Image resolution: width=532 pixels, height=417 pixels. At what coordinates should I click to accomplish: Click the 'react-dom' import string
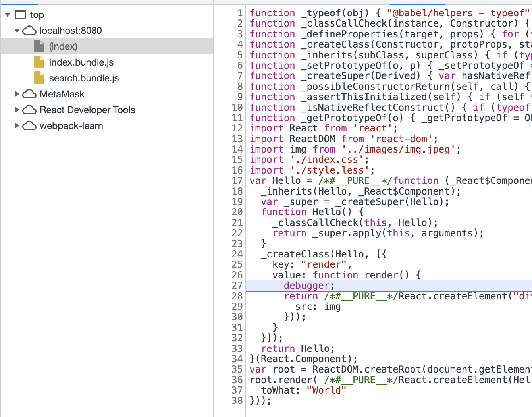tap(401, 139)
